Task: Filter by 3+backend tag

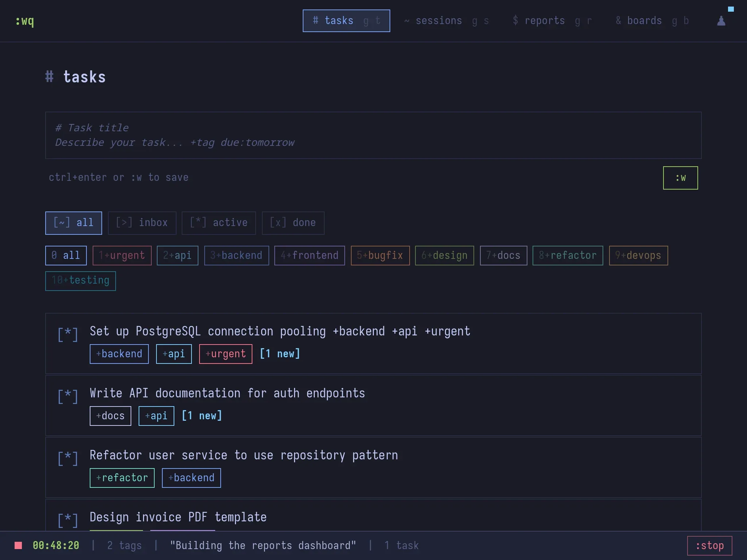Action: click(x=236, y=255)
